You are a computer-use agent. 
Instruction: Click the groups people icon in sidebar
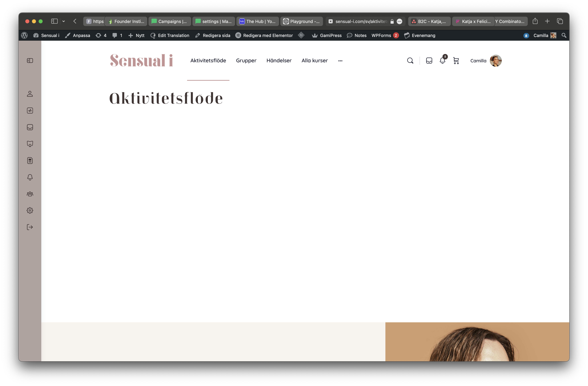click(30, 194)
